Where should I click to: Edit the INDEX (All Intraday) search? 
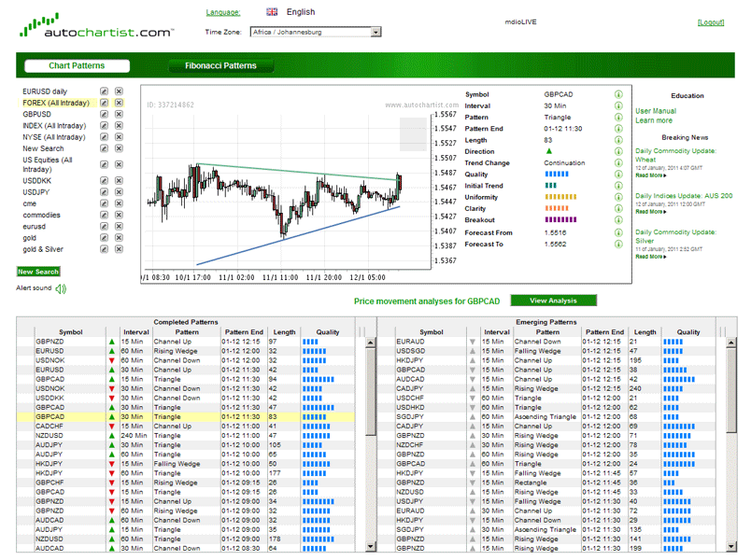coord(104,126)
